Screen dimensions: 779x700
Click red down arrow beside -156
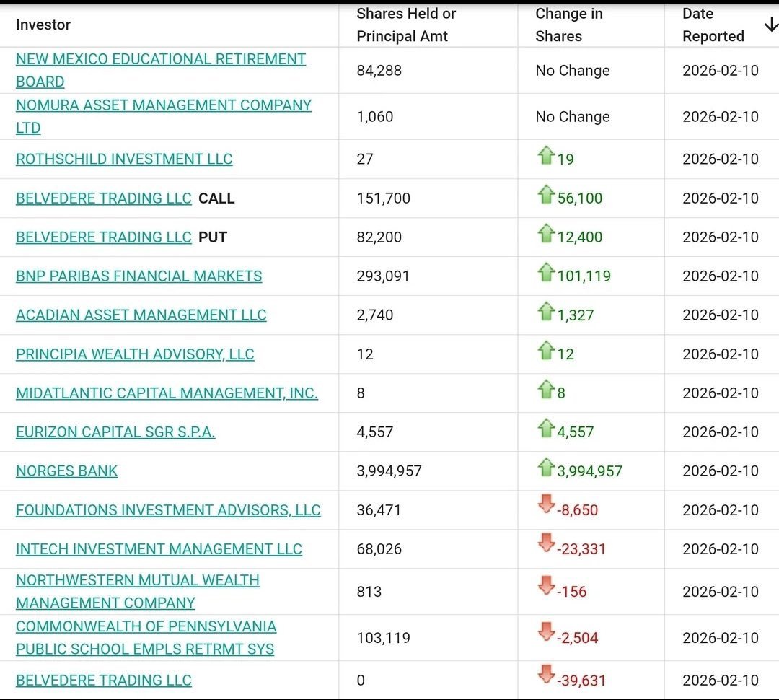pyautogui.click(x=546, y=585)
